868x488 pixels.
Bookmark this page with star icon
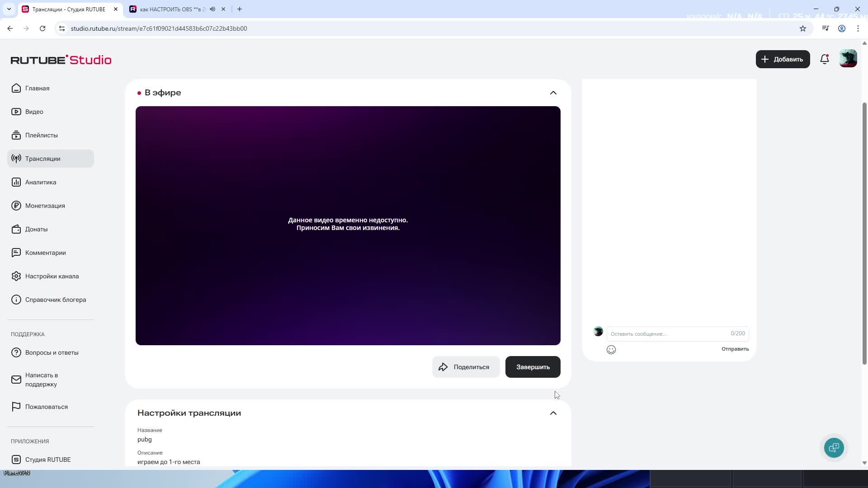tap(802, 28)
